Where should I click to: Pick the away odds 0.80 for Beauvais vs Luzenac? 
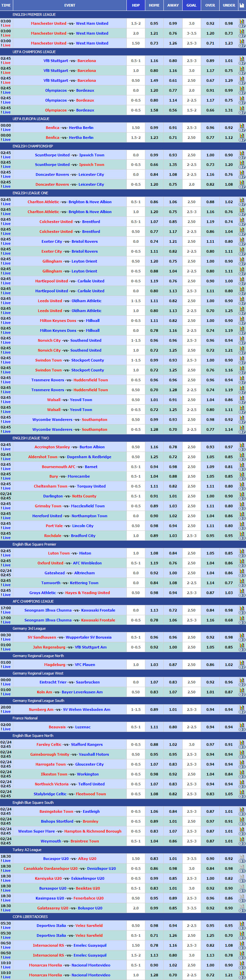173,727
